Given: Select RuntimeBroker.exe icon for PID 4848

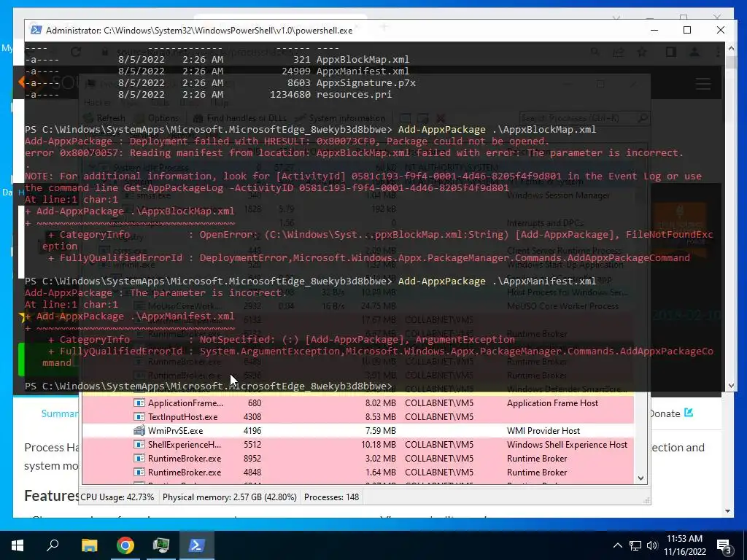Looking at the screenshot, I should click(139, 472).
